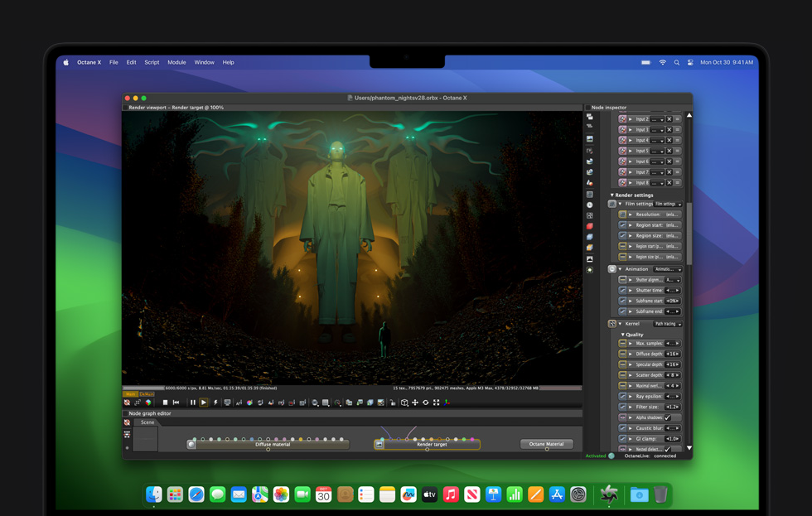Open the Shutter alignment dropdown

[673, 280]
